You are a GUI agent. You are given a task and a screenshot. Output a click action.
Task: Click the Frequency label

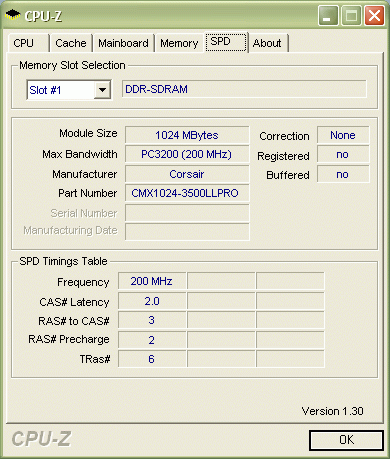point(83,282)
